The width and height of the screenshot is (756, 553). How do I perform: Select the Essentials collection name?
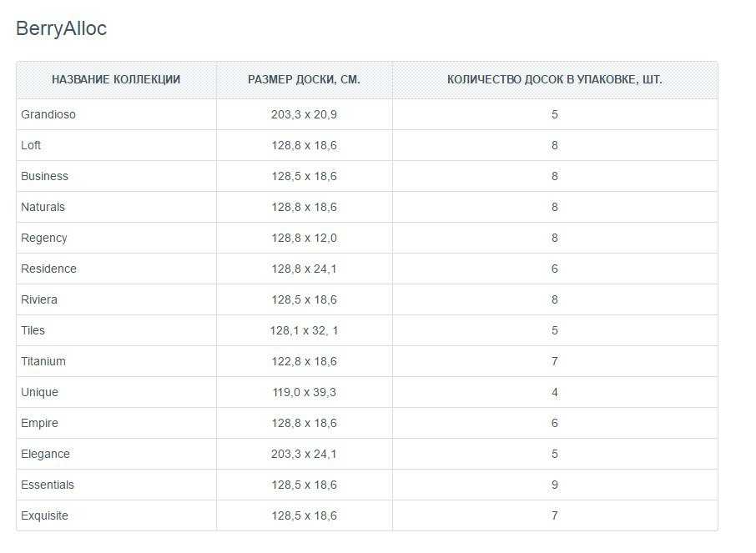click(48, 485)
